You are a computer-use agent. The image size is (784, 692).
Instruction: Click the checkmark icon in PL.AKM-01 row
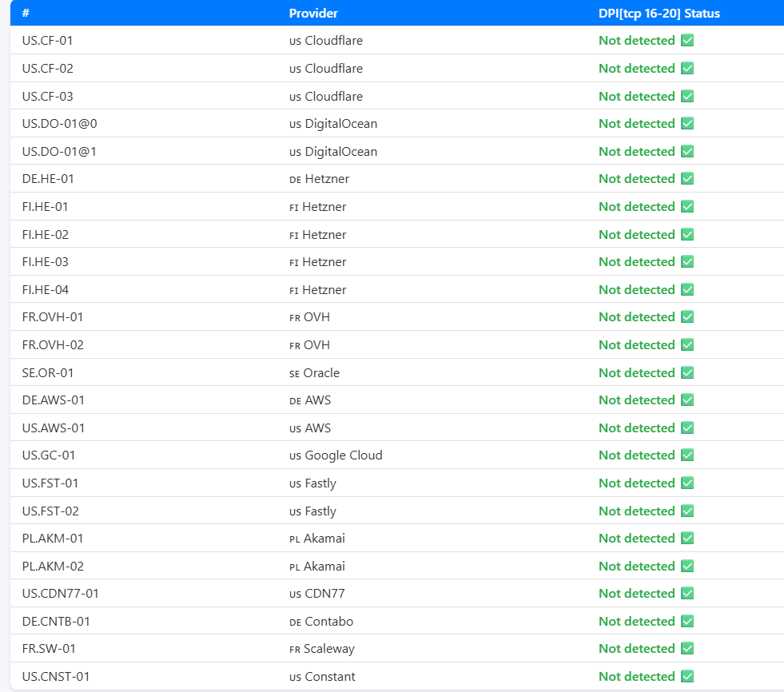click(x=687, y=538)
